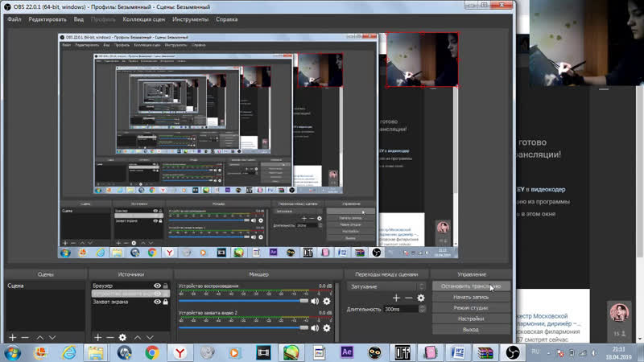644x362 pixels.
Task: Toggle lock on the Браузер source
Action: [166, 286]
